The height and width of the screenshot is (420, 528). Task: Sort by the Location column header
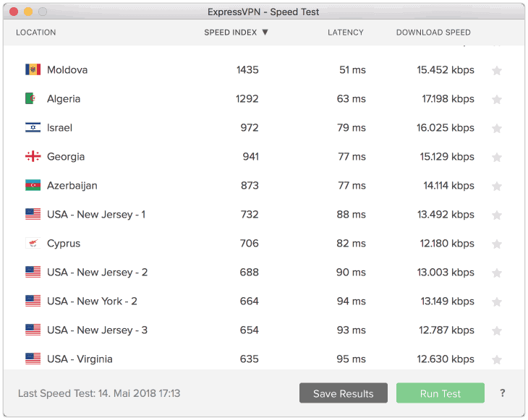click(36, 33)
